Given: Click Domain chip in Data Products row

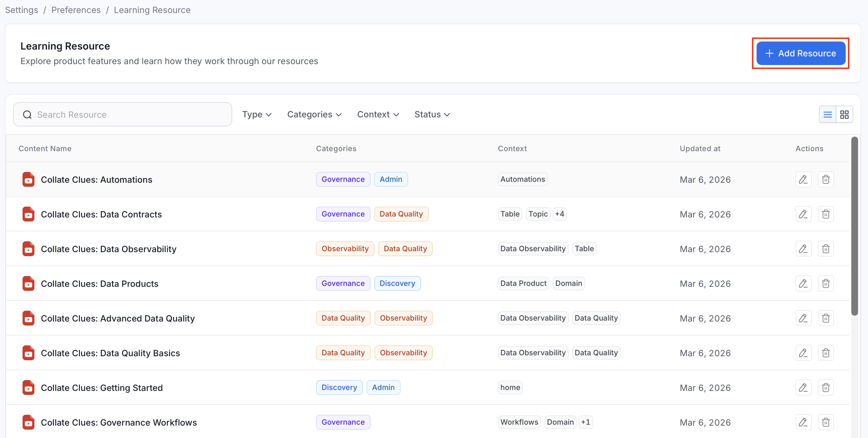Looking at the screenshot, I should [x=569, y=283].
